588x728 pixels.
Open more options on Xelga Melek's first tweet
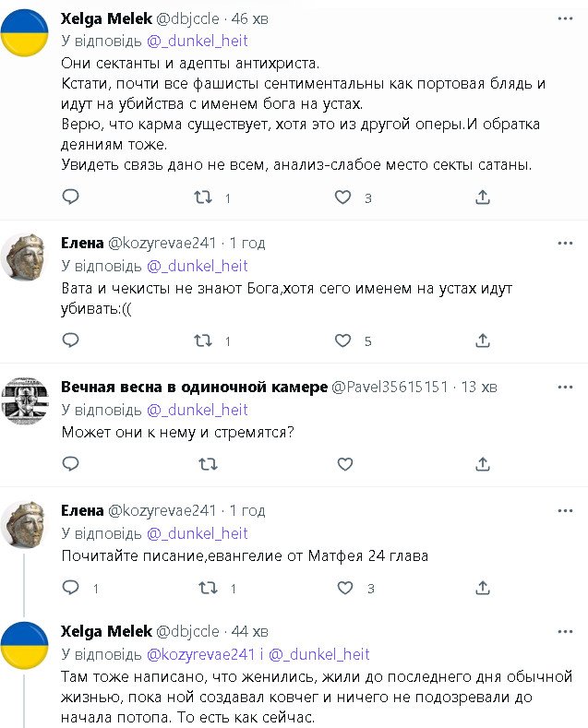pos(565,18)
